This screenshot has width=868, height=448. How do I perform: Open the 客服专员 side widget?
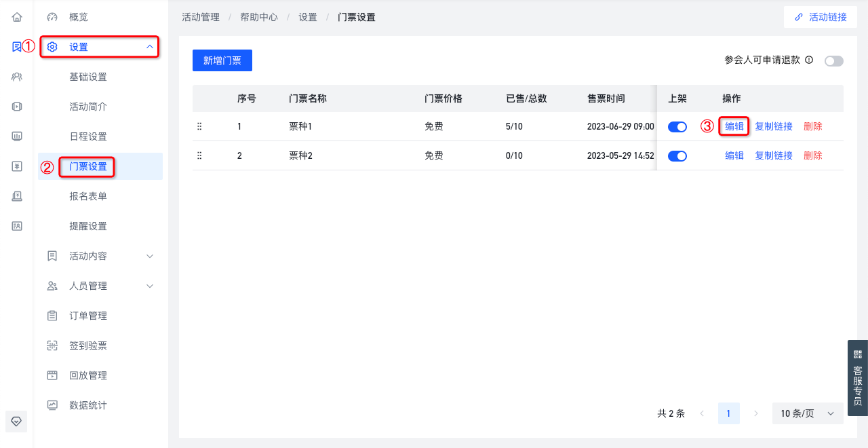point(858,377)
